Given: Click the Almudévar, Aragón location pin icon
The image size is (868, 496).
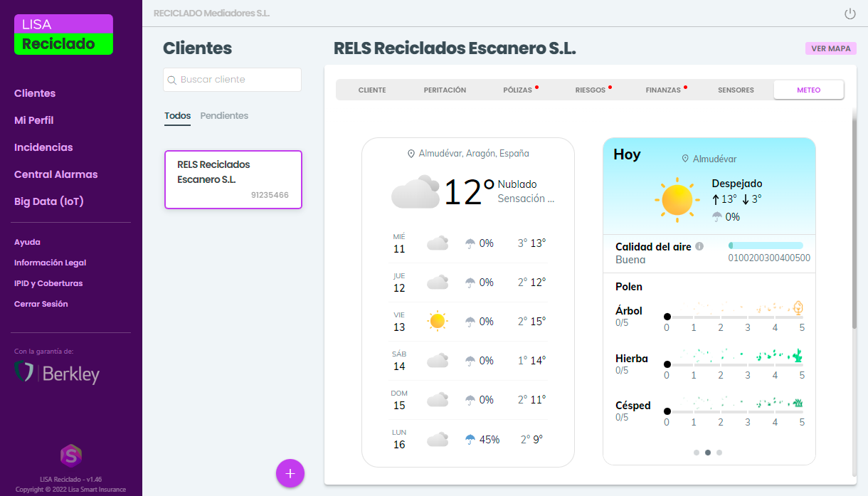Looking at the screenshot, I should tap(411, 154).
